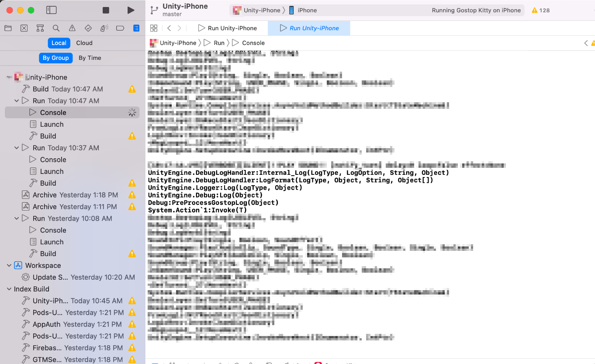Collapse the Run Yesterday 10:08 AM group
The width and height of the screenshot is (595, 364).
coord(17,218)
